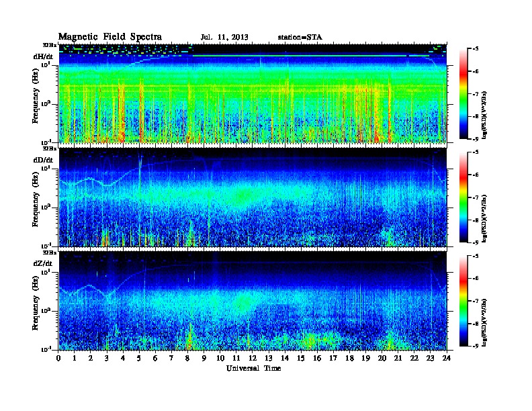The height and width of the screenshot is (411, 532).
Task: Click the "Magnetic Field Spectra" title
Action: coord(110,37)
